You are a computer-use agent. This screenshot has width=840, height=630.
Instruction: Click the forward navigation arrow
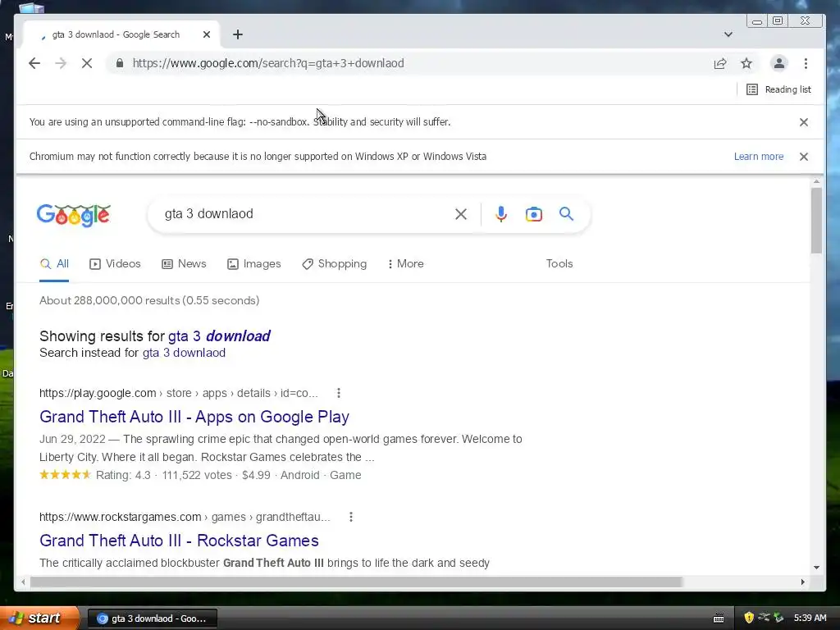coord(61,63)
